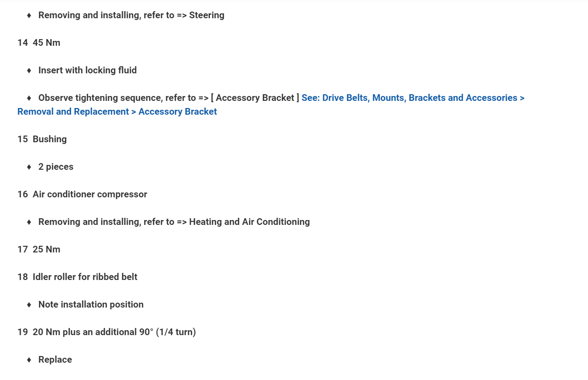Click the bullet before 'Observe tightening sequence'
The image size is (588, 380).
pos(29,98)
